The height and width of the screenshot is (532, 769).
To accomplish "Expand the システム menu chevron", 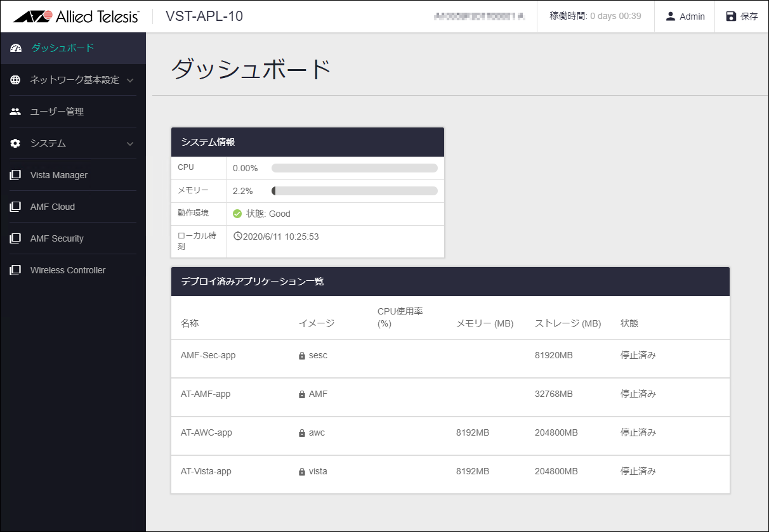I will pos(130,144).
